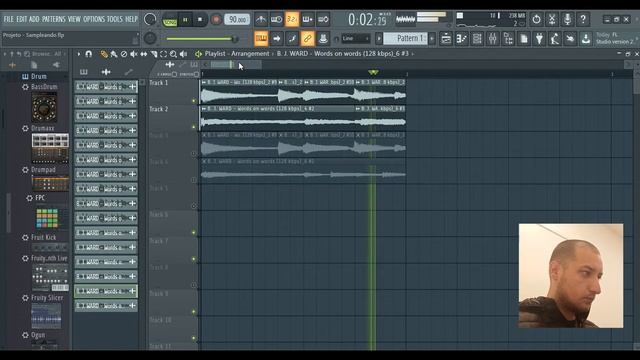Select the Mute tool in playlist
Image resolution: width=640 pixels, height=360 pixels.
point(133,54)
